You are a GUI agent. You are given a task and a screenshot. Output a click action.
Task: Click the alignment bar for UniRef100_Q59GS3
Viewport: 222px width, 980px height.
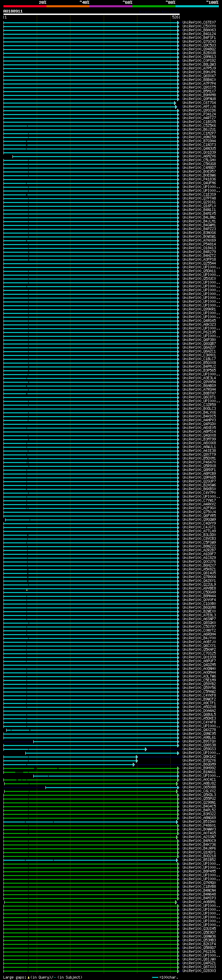pyautogui.click(x=75, y=749)
